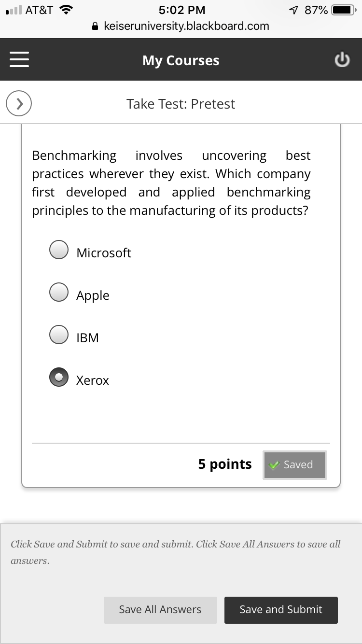Select the Microsoft radio option
362x644 pixels.
click(59, 250)
